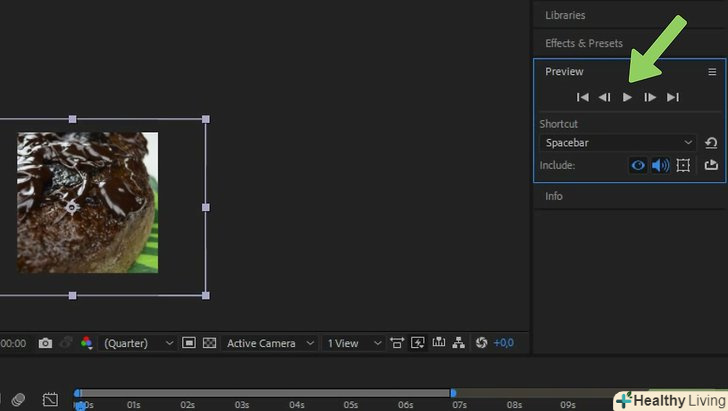728x411 pixels.
Task: Click the export preview icon beside Include
Action: pos(711,165)
